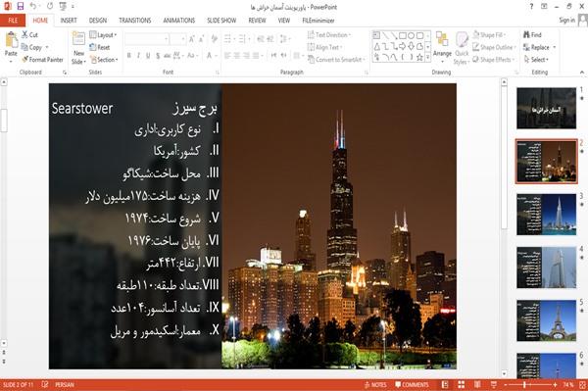
Task: Open the FILE tab
Action: click(x=13, y=21)
